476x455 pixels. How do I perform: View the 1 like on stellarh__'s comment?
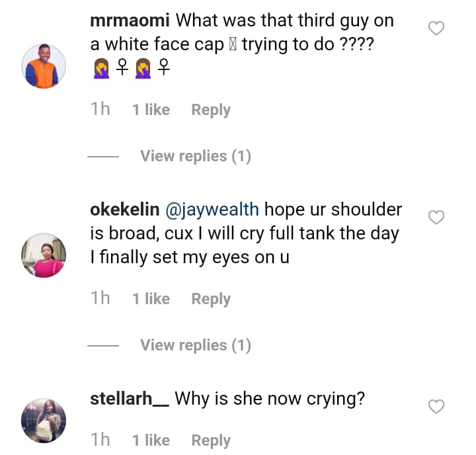[151, 440]
